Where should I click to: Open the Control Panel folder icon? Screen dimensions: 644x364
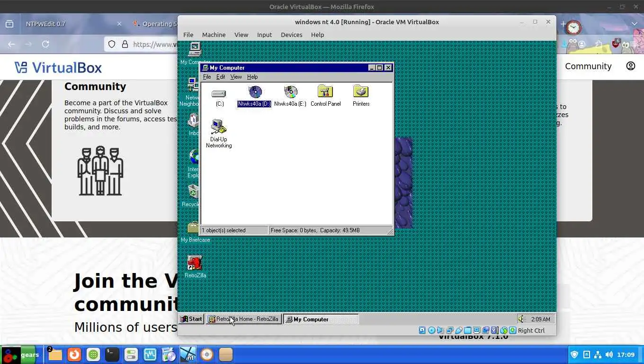pos(325,96)
